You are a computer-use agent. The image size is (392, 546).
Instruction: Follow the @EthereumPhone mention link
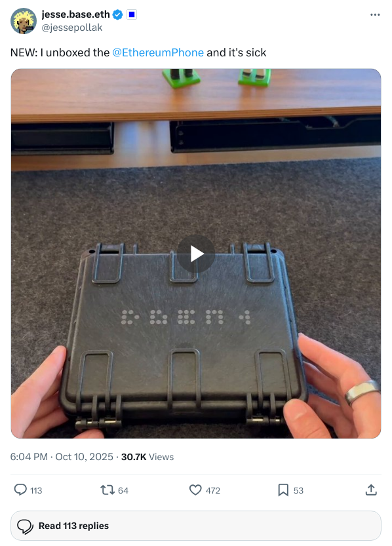(158, 52)
